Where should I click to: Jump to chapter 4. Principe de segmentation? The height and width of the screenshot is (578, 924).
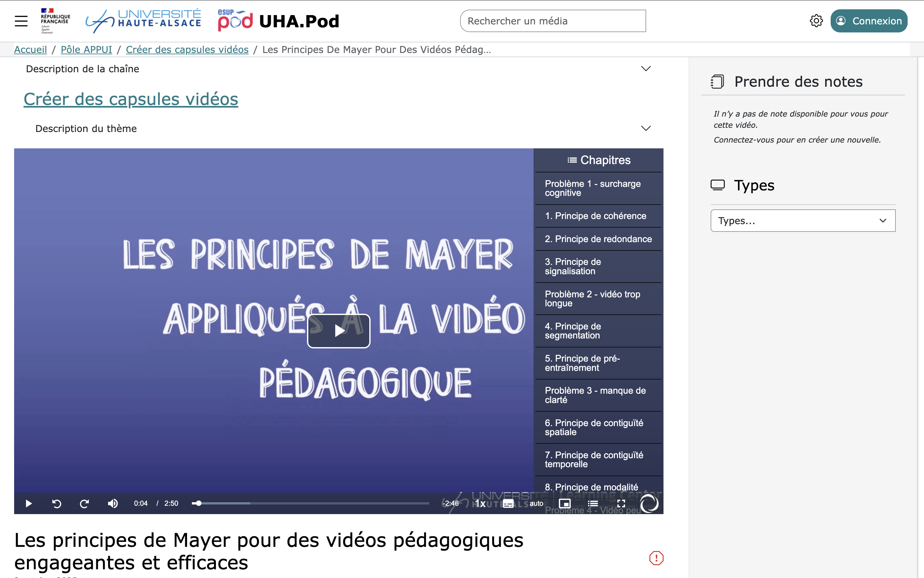tap(598, 331)
